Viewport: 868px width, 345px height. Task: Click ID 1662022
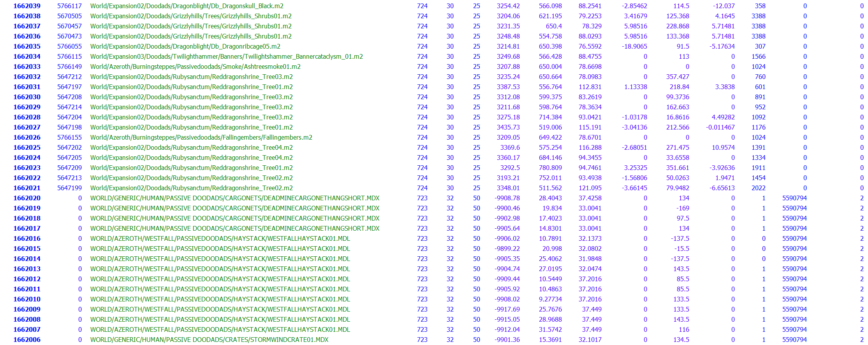pyautogui.click(x=27, y=178)
